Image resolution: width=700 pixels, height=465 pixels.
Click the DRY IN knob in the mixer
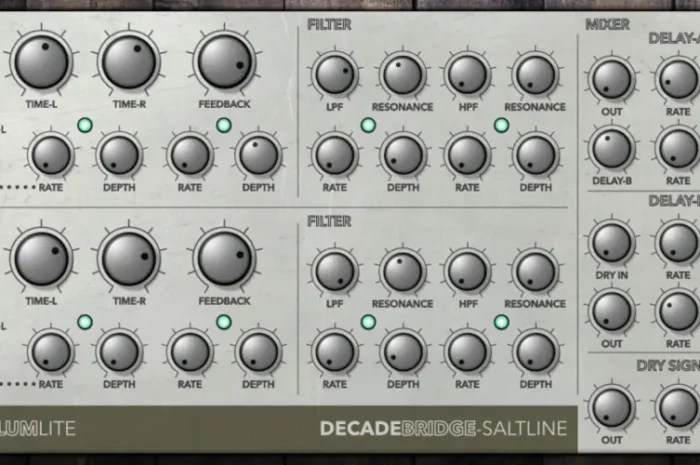pyautogui.click(x=611, y=242)
